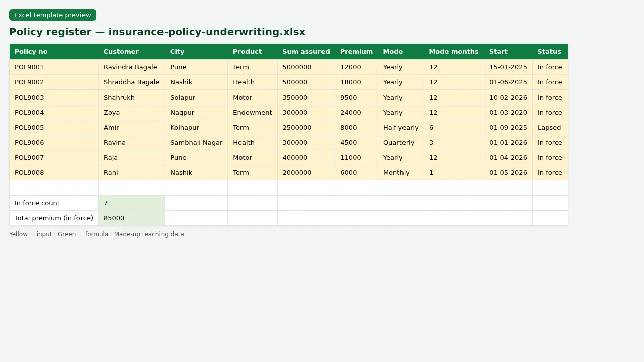Image resolution: width=644 pixels, height=362 pixels.
Task: Select the Product column header
Action: click(x=253, y=52)
